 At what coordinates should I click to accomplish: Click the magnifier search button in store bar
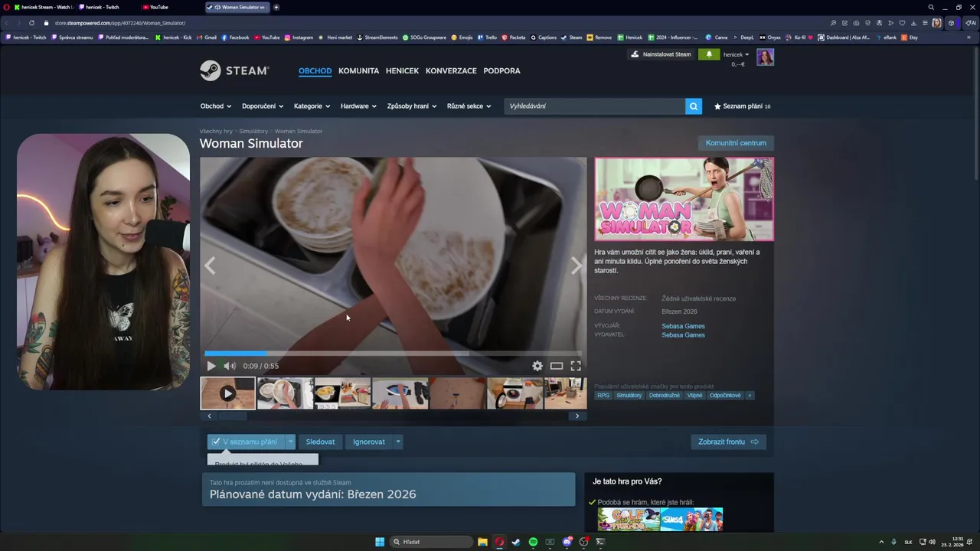pyautogui.click(x=694, y=106)
